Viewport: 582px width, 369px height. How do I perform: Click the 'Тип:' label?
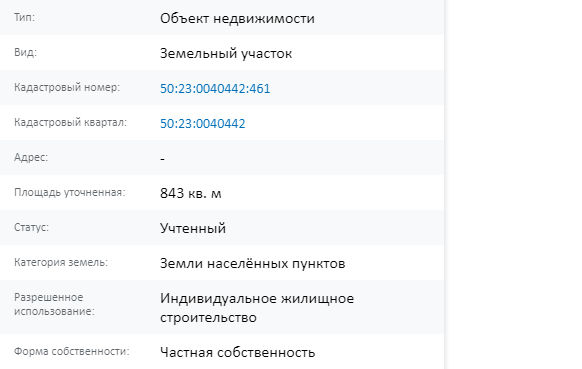[24, 17]
